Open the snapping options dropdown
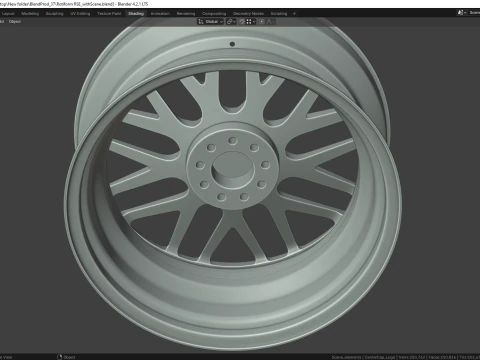The width and height of the screenshot is (480, 360). pos(251,22)
